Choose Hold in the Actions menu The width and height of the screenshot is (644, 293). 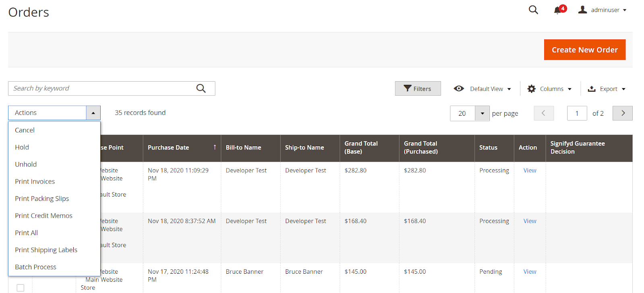pos(22,148)
